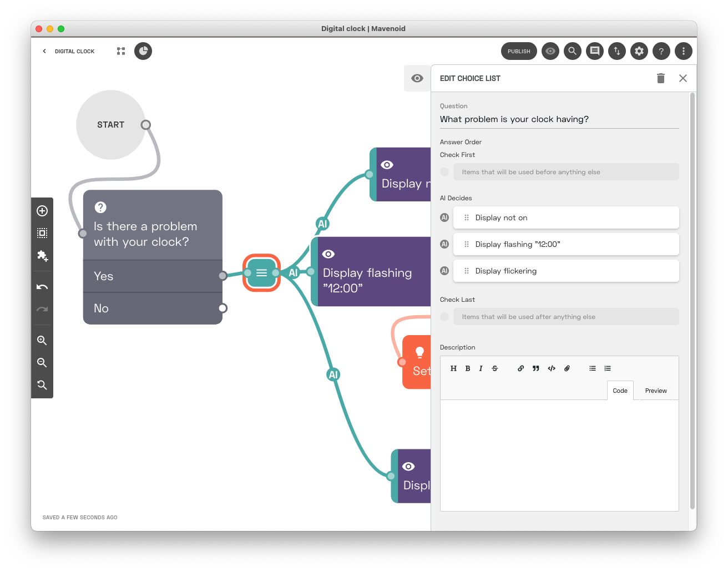Open settings gear in top toolbar

coord(639,51)
